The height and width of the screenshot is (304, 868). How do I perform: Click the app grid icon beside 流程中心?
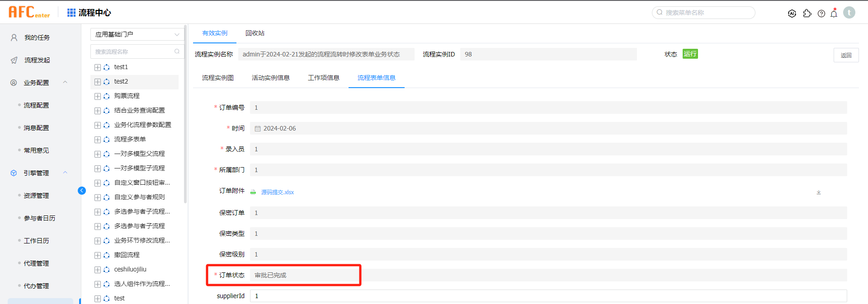tap(71, 13)
